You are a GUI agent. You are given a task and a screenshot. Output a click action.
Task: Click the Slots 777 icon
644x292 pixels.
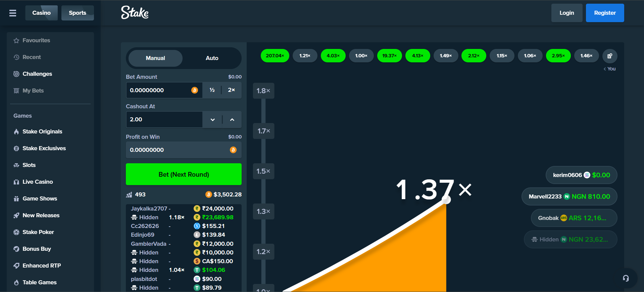click(x=16, y=165)
